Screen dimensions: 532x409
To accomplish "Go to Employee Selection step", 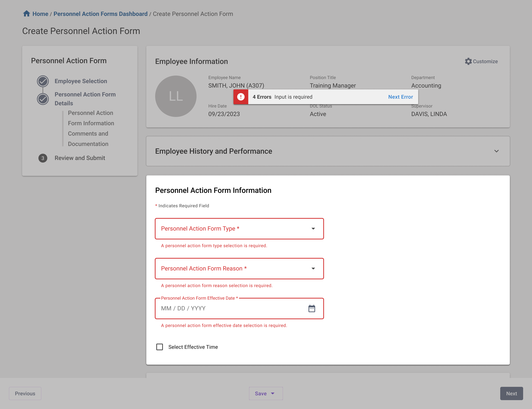I will pos(81,81).
